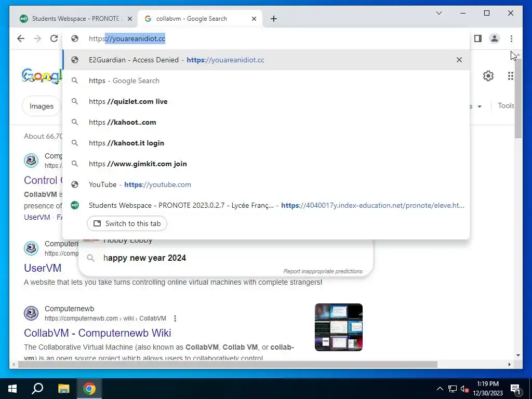Select 'https //kahoot..com' suggestion
Viewport: 532px width, 399px height.
point(266,122)
